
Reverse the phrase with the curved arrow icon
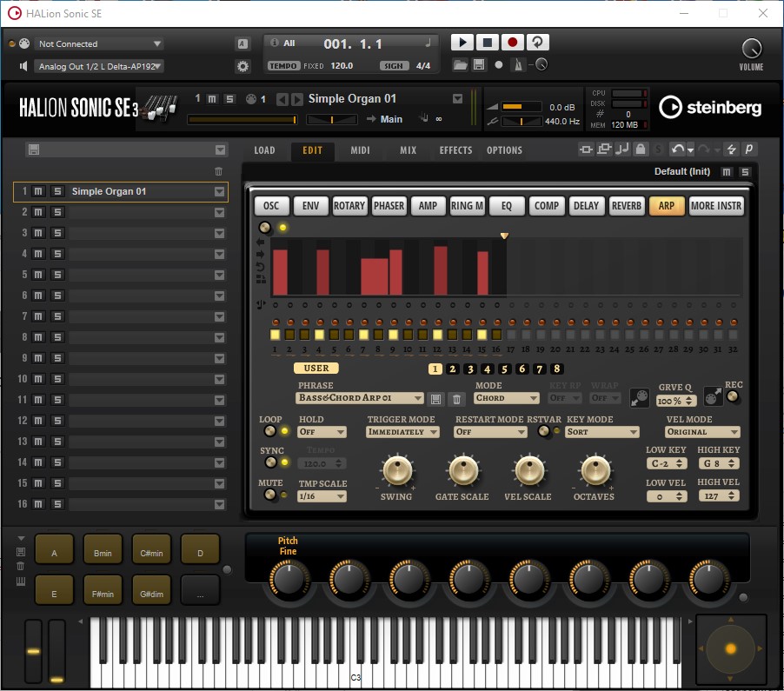click(261, 267)
